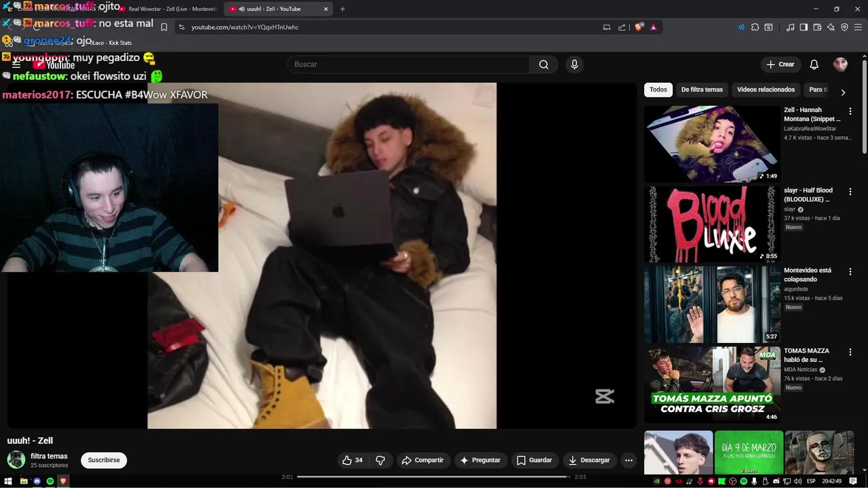Toggle the browser sidebar panel icon
The image size is (868, 488).
[804, 27]
